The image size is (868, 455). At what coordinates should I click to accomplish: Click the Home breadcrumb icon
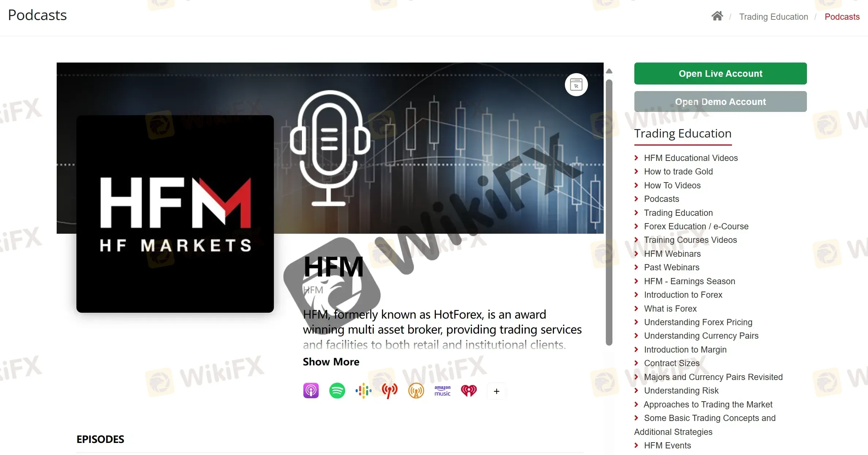tap(716, 16)
